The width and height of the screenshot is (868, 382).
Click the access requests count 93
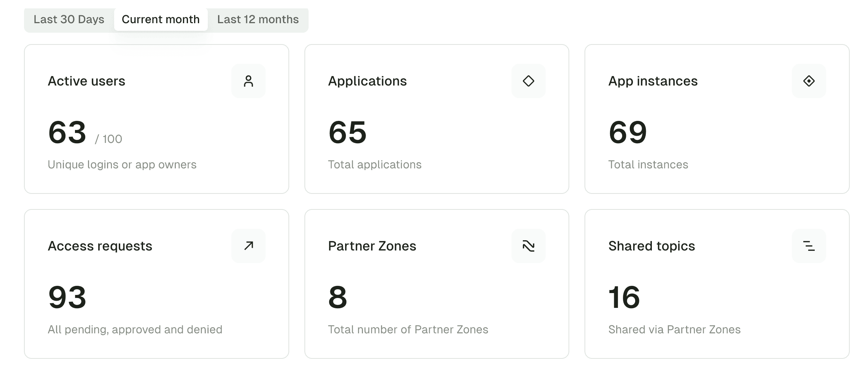[x=67, y=298]
